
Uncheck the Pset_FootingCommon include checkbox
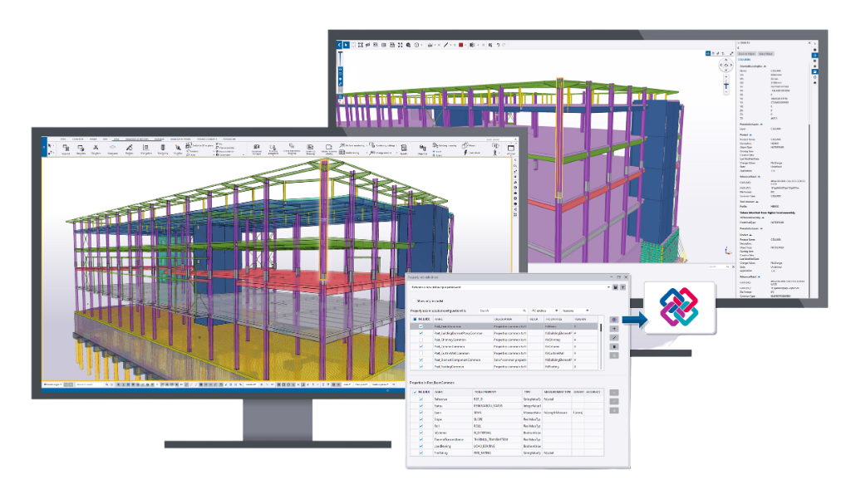[x=421, y=367]
